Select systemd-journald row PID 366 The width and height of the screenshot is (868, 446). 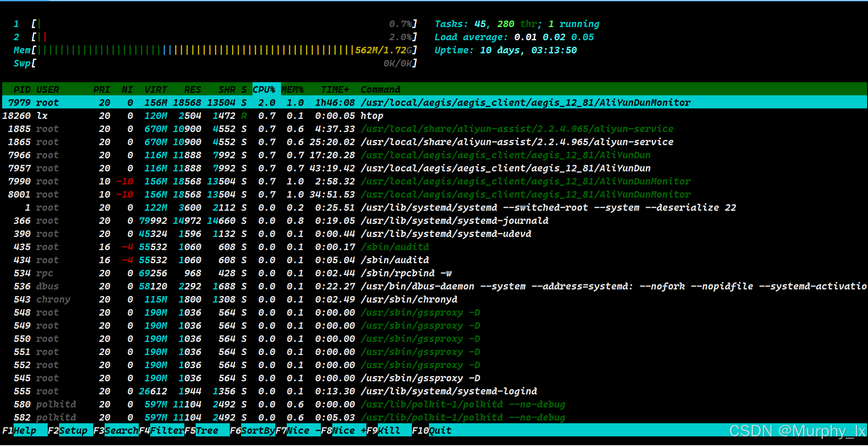coord(434,220)
